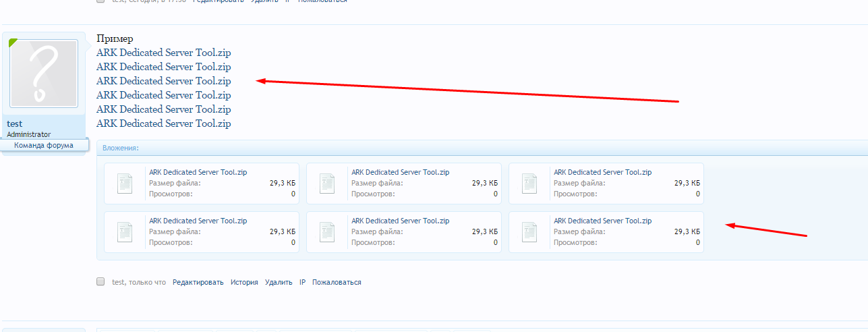The width and height of the screenshot is (868, 332).
Task: Click Редактировать under the post with attachments
Action: coord(198,283)
